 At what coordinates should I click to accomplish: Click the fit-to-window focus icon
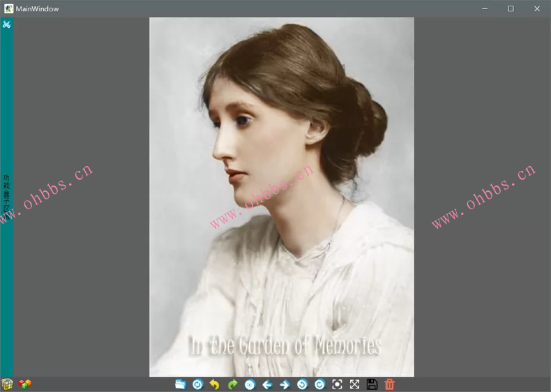pyautogui.click(x=338, y=384)
